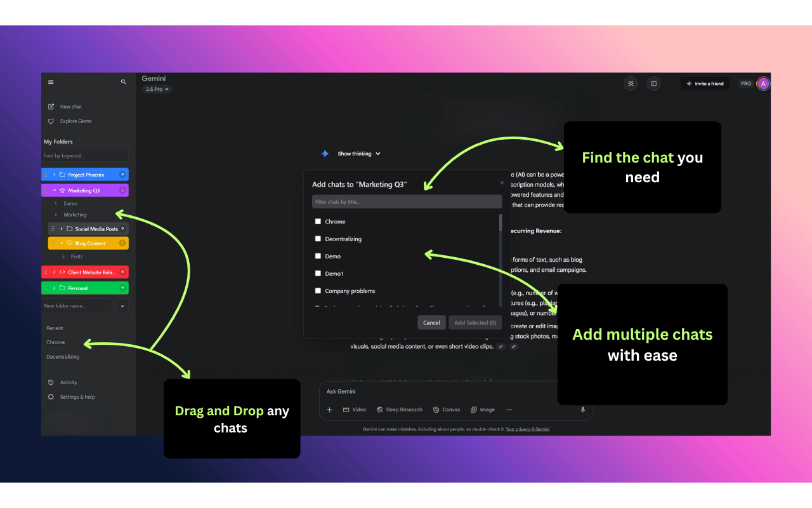
Task: Click the Client Website code brackets icon
Action: pos(62,272)
